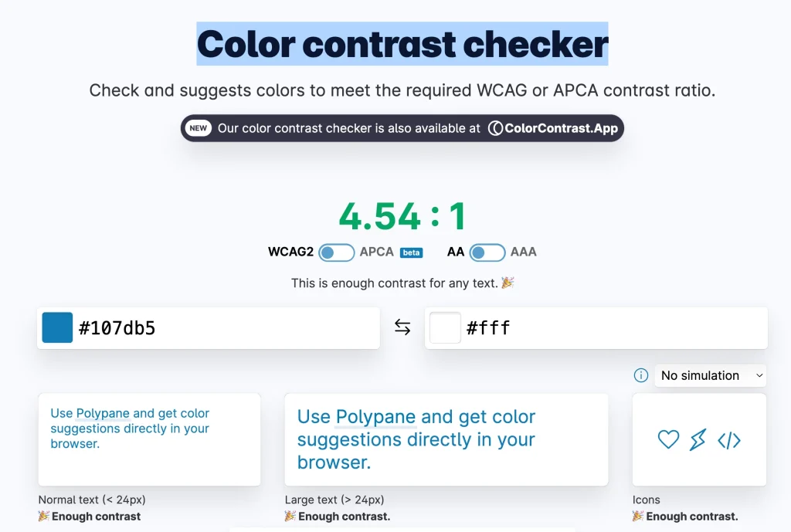Image resolution: width=791 pixels, height=532 pixels.
Task: Click the swap colors arrow between the fields
Action: point(402,327)
